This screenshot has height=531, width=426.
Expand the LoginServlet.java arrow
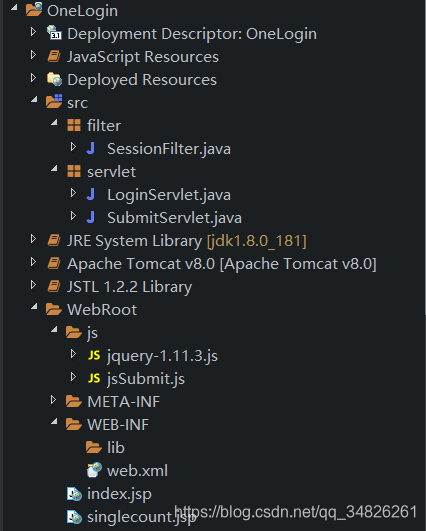pyautogui.click(x=73, y=193)
